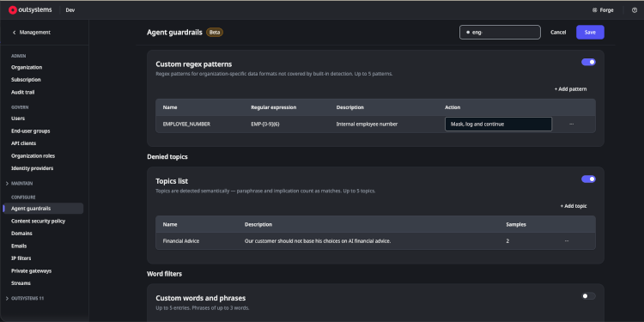Image resolution: width=644 pixels, height=322 pixels.
Task: Open End-user groups
Action: coord(30,131)
